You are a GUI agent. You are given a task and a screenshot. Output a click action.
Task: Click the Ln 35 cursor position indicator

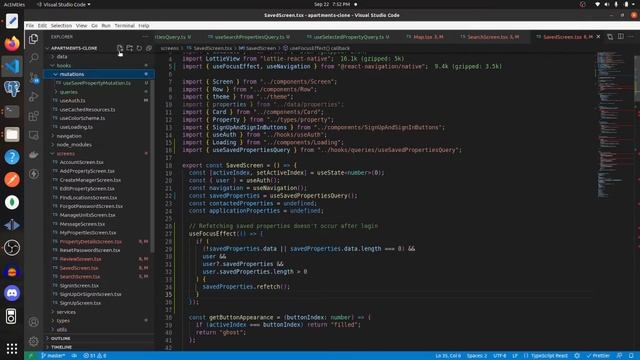(x=448, y=356)
